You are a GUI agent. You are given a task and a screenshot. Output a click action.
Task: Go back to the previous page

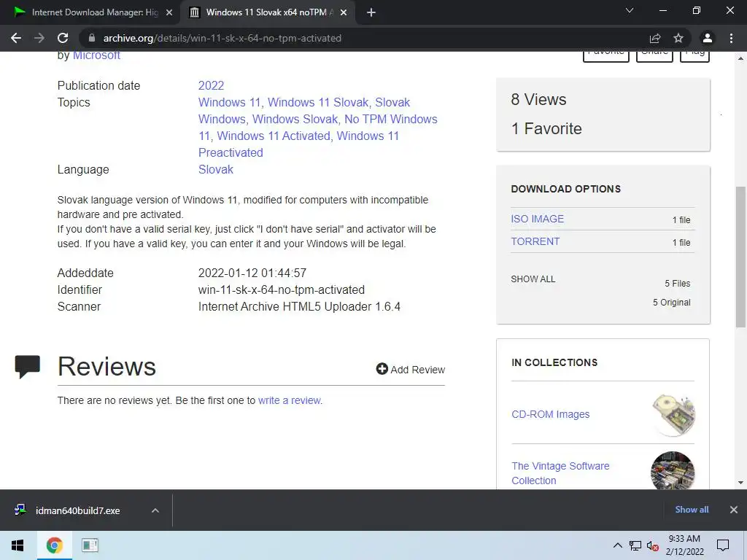(16, 38)
